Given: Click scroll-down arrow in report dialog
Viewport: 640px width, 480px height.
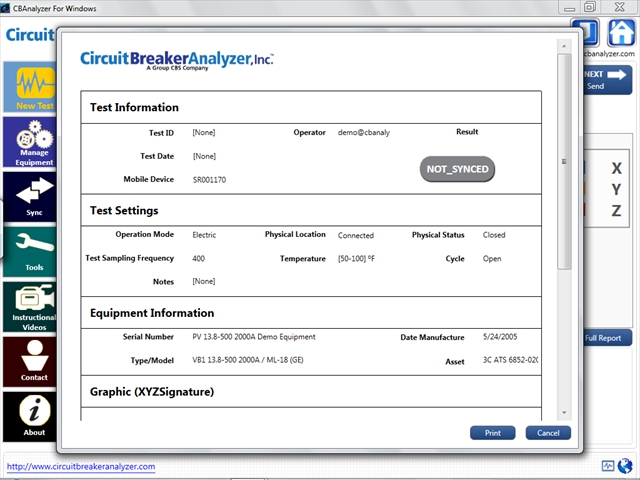Looking at the screenshot, I should tap(564, 413).
